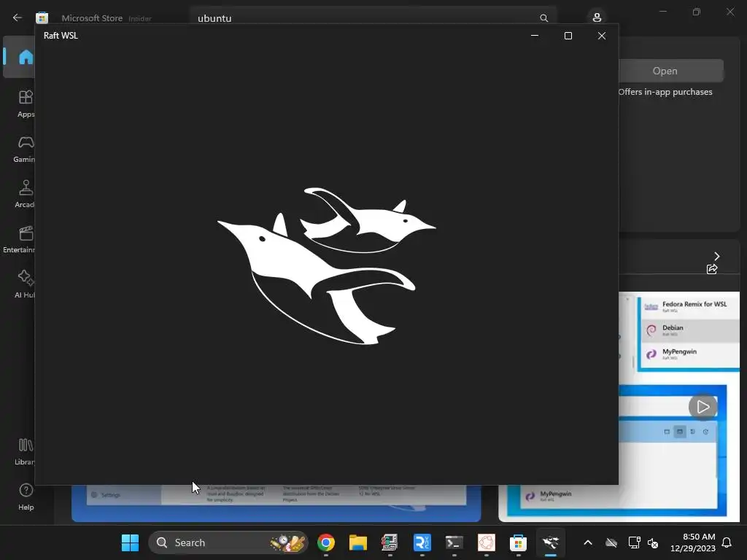Open AI Hub in Store sidebar
Viewport: 747px width, 560px height.
(25, 284)
